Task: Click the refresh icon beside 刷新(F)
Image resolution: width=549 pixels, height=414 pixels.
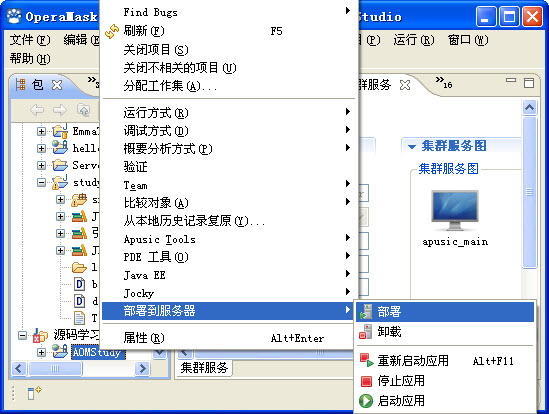Action: (112, 32)
